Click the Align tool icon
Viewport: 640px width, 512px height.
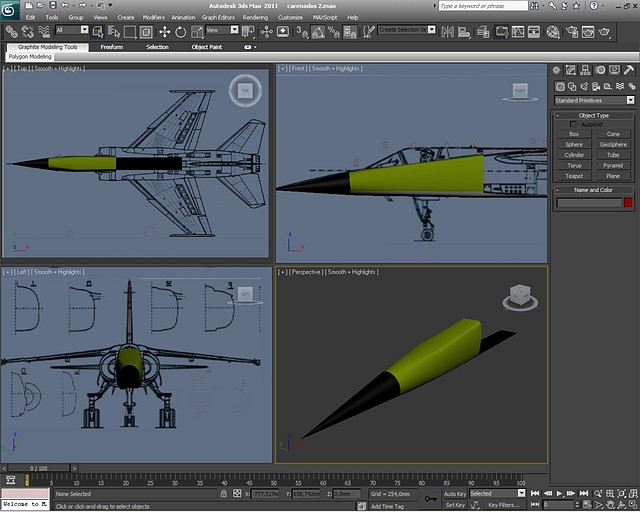point(464,31)
